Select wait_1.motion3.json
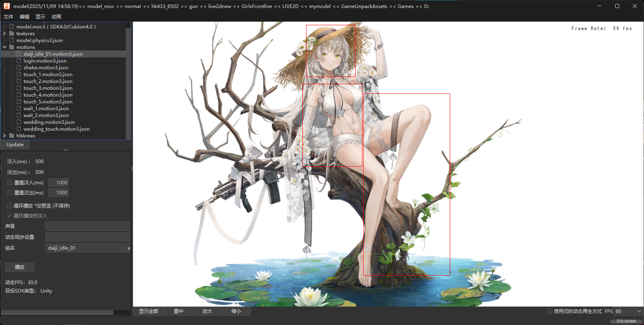The width and height of the screenshot is (644, 325). (x=46, y=108)
